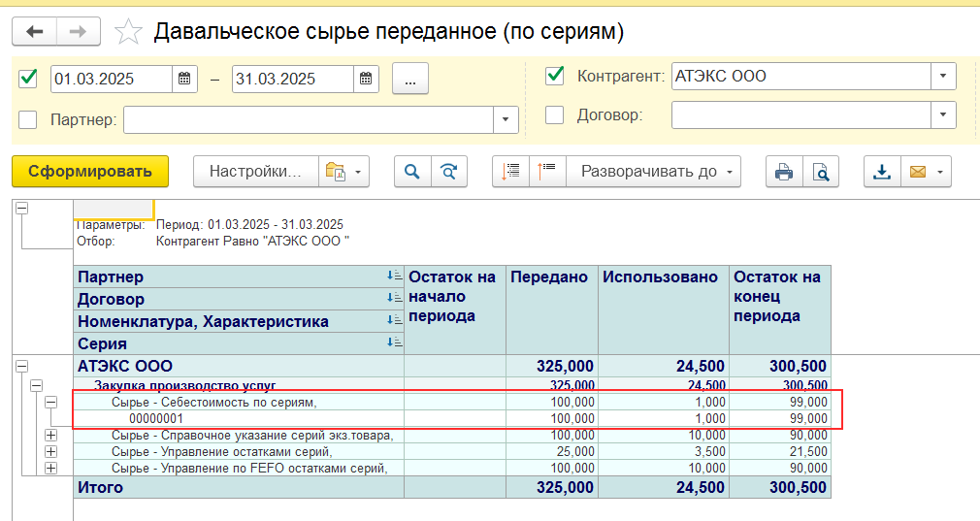Add report to favorites with star icon
Screen dimensions: 980x521
pos(128,32)
